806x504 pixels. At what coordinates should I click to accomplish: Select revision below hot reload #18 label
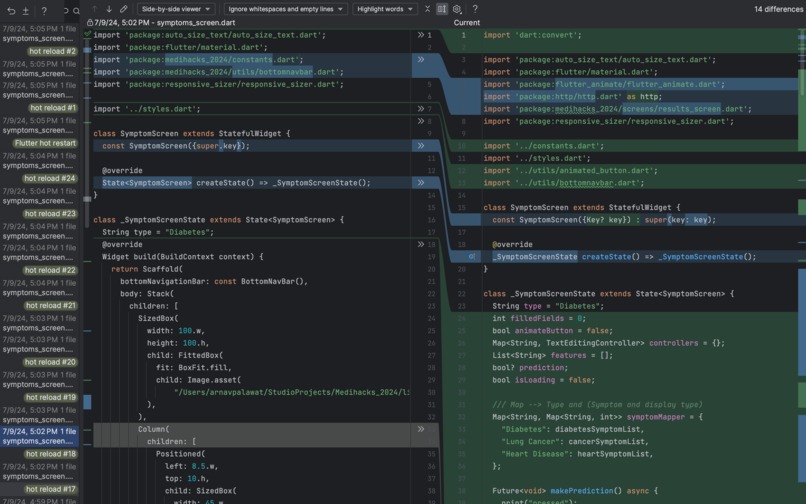click(x=39, y=472)
